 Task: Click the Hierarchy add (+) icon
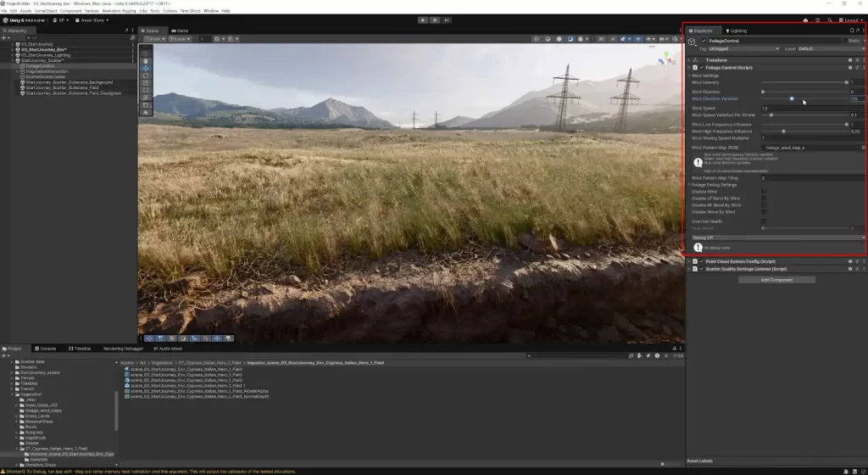click(x=5, y=39)
